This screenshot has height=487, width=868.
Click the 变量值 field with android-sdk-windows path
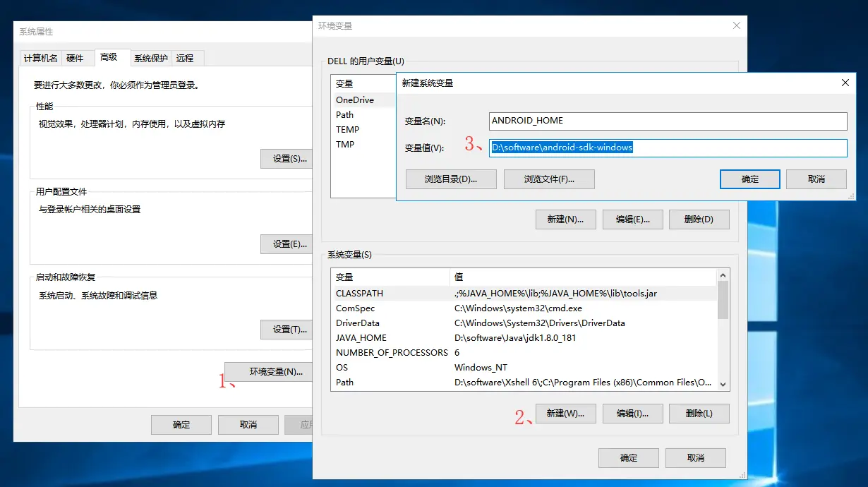click(x=668, y=148)
